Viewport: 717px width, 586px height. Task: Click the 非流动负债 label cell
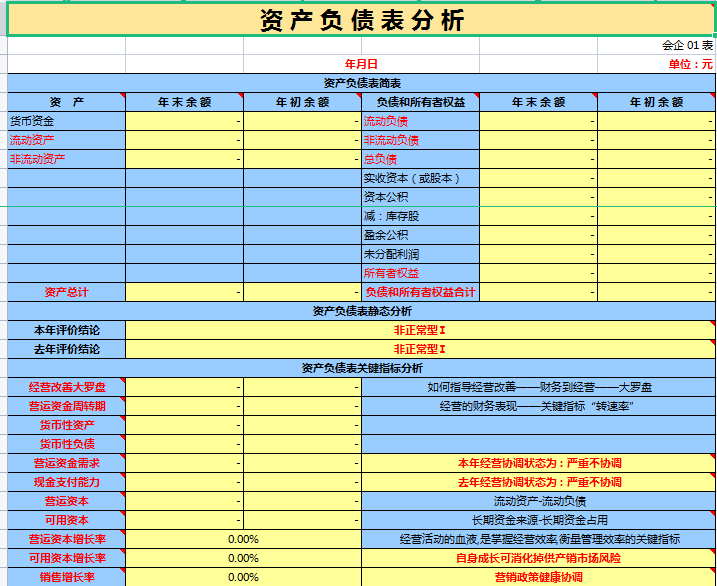pyautogui.click(x=420, y=140)
